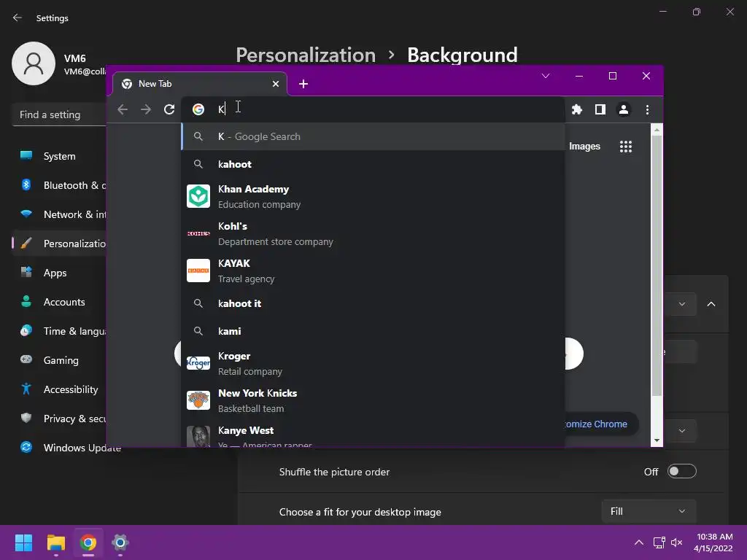Collapse the background section with up chevron
Screen dimensions: 747x560
point(711,304)
